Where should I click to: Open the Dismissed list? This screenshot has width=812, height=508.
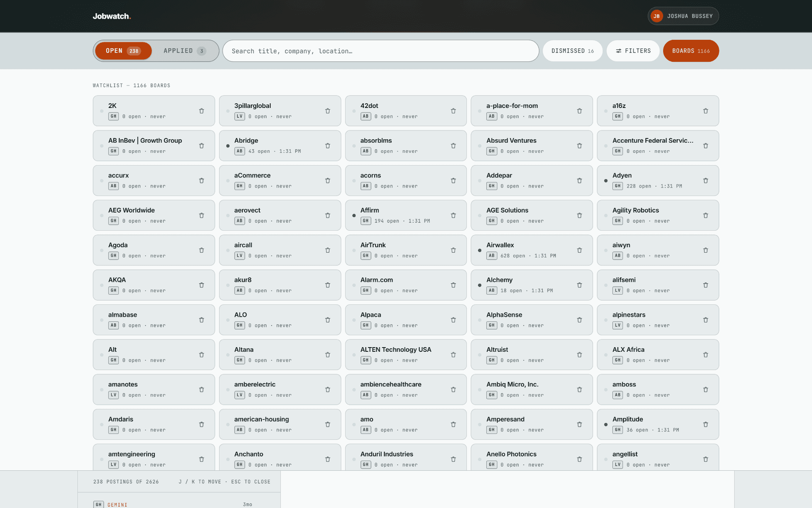coord(573,51)
